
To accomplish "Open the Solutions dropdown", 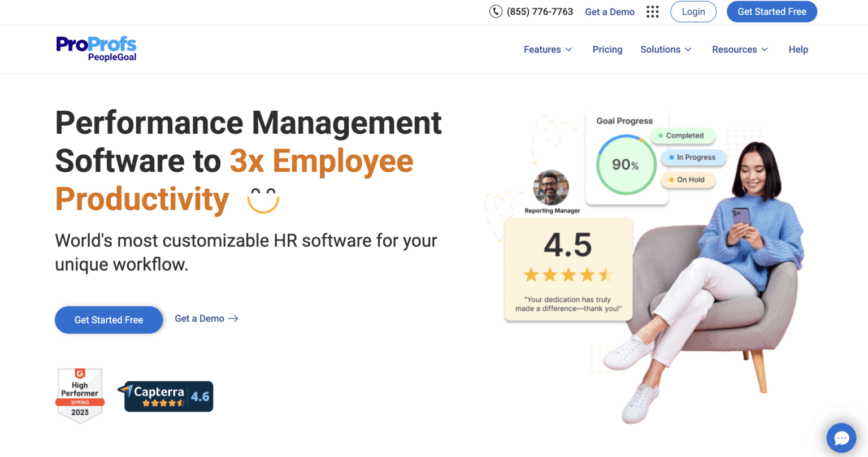I will (666, 49).
